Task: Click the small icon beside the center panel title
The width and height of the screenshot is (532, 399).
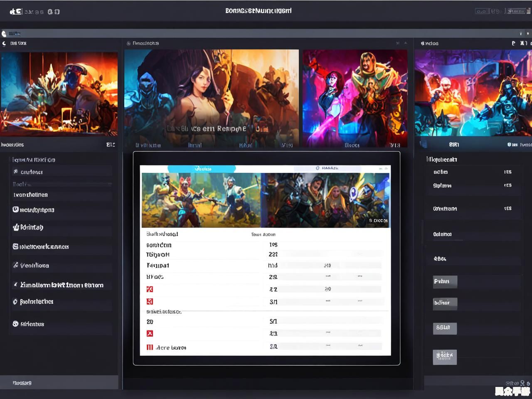Action: tap(128, 43)
